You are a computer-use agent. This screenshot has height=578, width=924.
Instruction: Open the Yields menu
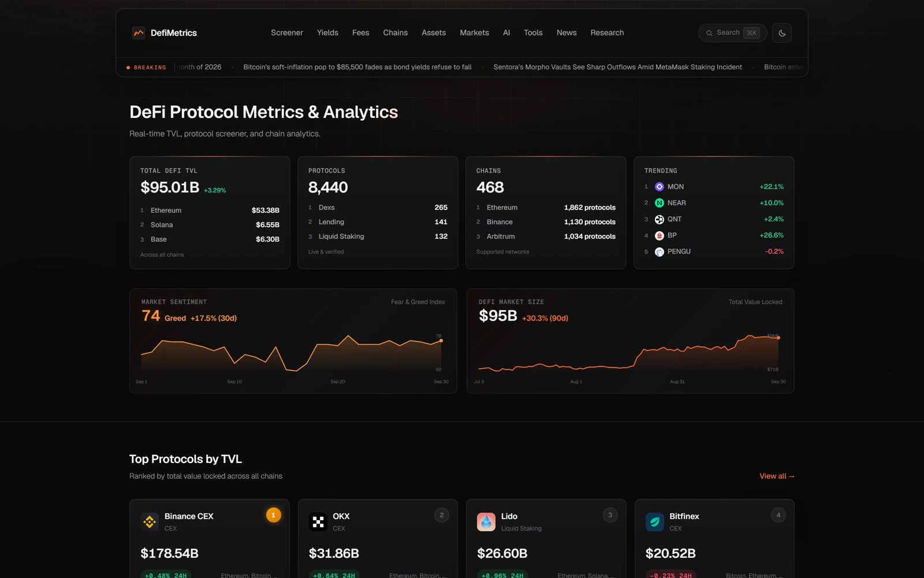coord(327,33)
